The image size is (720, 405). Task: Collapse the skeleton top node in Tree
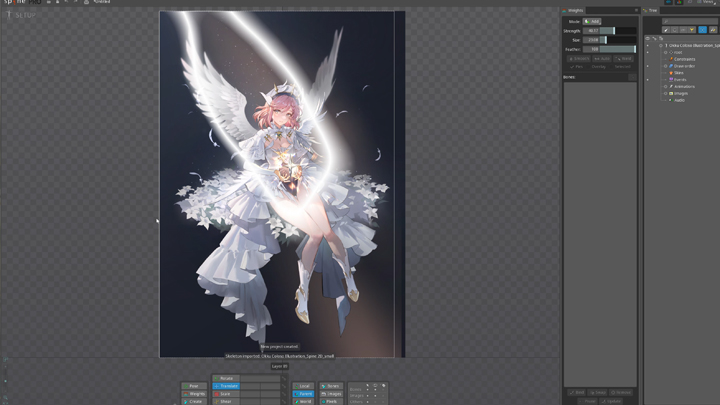click(x=661, y=45)
